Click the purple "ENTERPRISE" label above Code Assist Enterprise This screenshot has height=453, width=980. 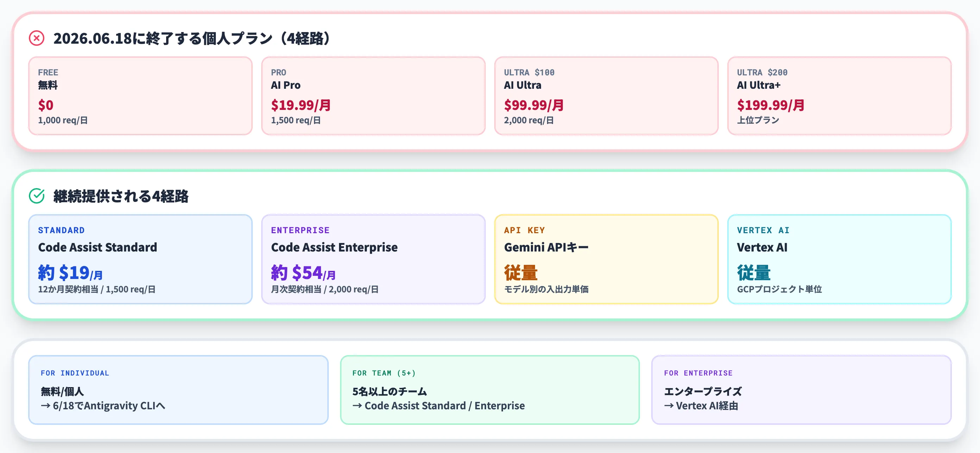click(300, 230)
